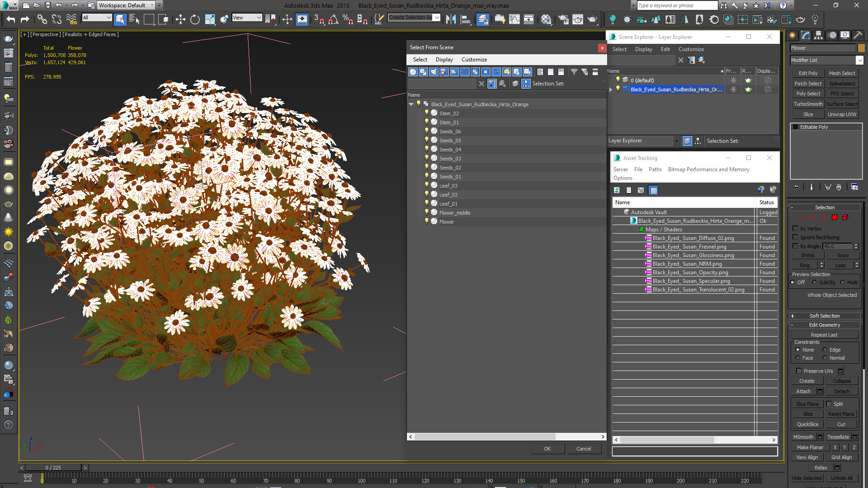Image resolution: width=868 pixels, height=488 pixels.
Task: Click refresh icon in Asset Tracking
Action: pos(617,190)
